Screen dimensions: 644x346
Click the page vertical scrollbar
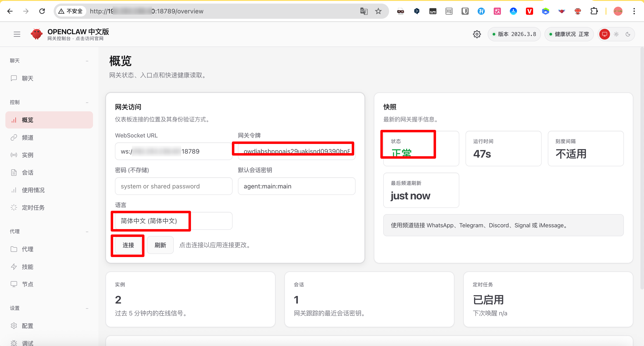(642, 167)
